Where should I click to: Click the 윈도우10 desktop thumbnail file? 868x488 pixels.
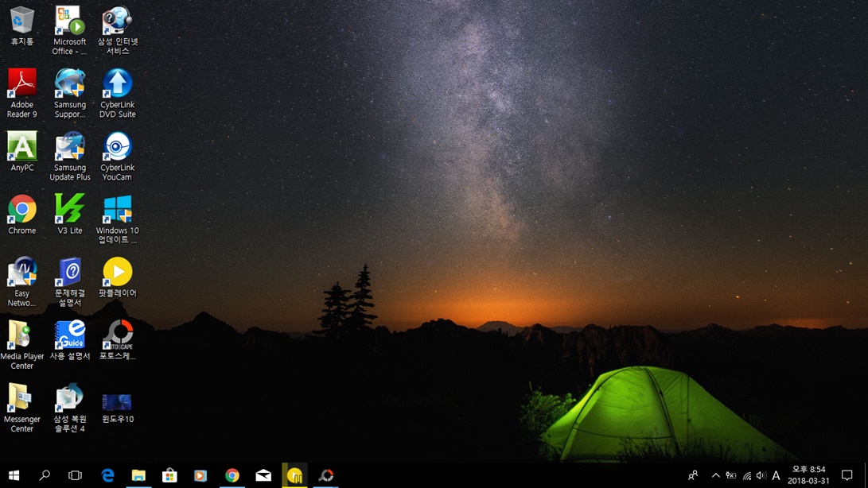[x=117, y=402]
